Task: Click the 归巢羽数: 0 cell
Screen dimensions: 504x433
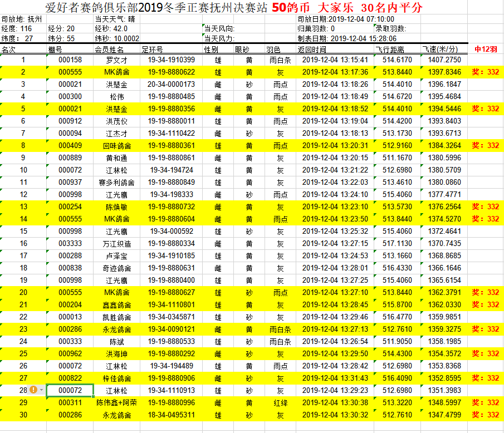Action: (316, 28)
